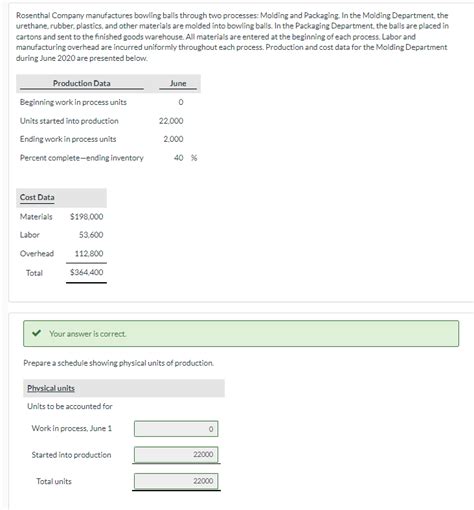Click the Ending work in process value 2,000

[x=173, y=139]
